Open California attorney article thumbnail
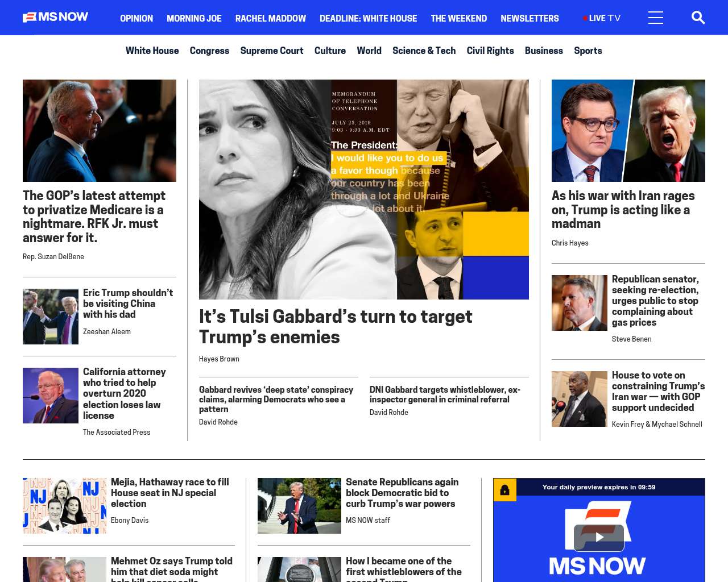The height and width of the screenshot is (582, 728). pos(51,396)
